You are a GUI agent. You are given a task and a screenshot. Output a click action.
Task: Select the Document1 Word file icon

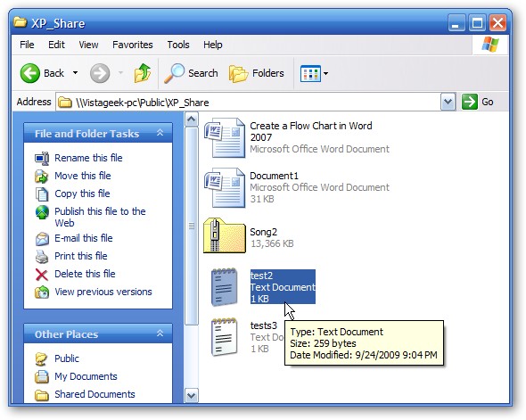pyautogui.click(x=225, y=187)
